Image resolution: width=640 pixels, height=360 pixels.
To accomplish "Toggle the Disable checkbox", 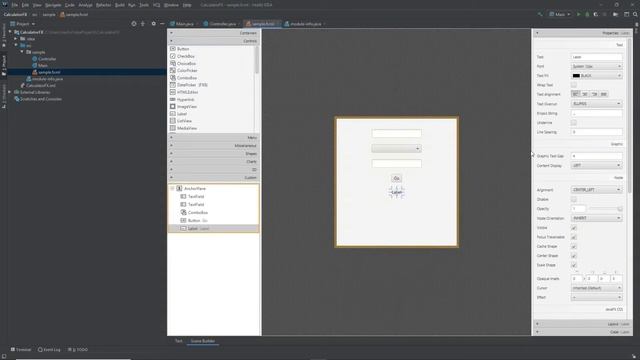I will point(573,200).
